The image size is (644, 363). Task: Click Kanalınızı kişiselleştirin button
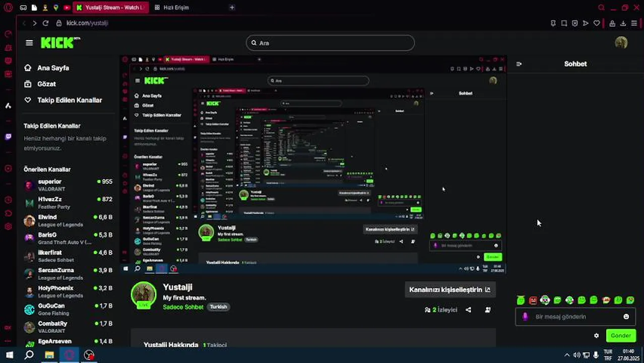(449, 290)
